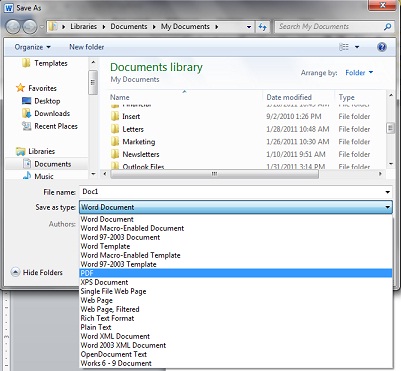The image size is (401, 371).
Task: Click the Change your view icon
Action: [344, 47]
